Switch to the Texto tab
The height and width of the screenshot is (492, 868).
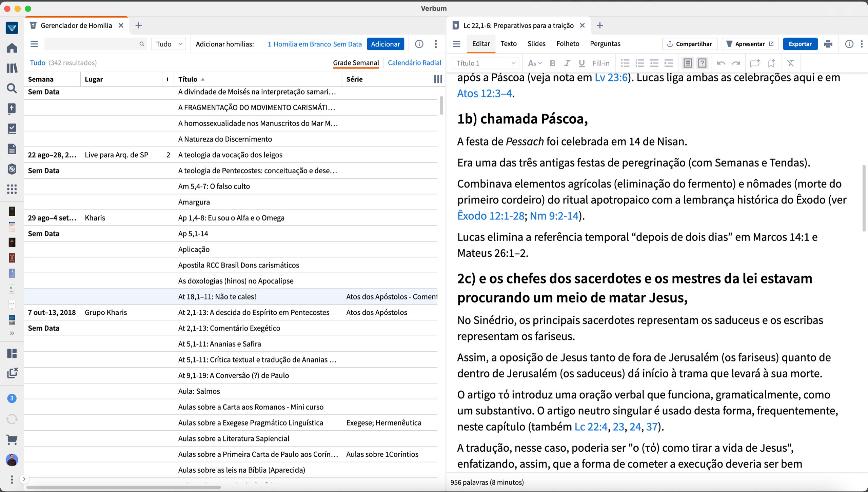(509, 44)
